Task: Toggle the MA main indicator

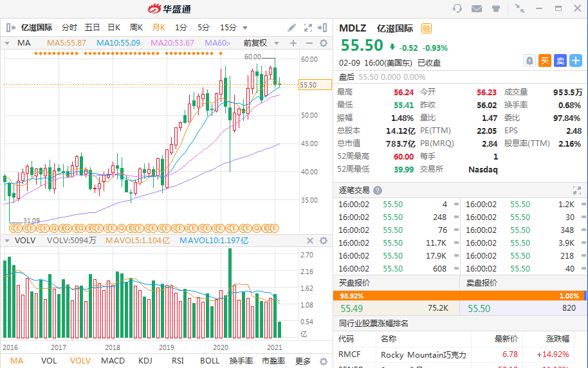Action: pyautogui.click(x=17, y=361)
